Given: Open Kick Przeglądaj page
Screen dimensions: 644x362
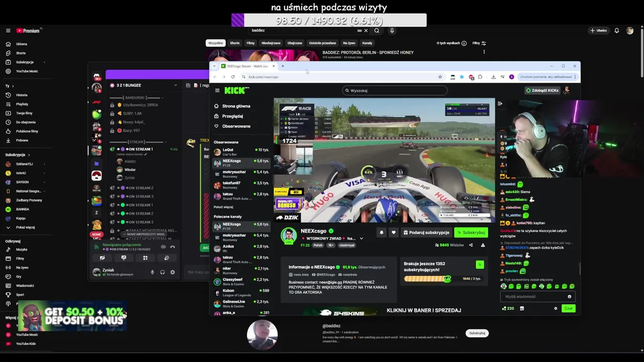Looking at the screenshot, I should [x=229, y=116].
